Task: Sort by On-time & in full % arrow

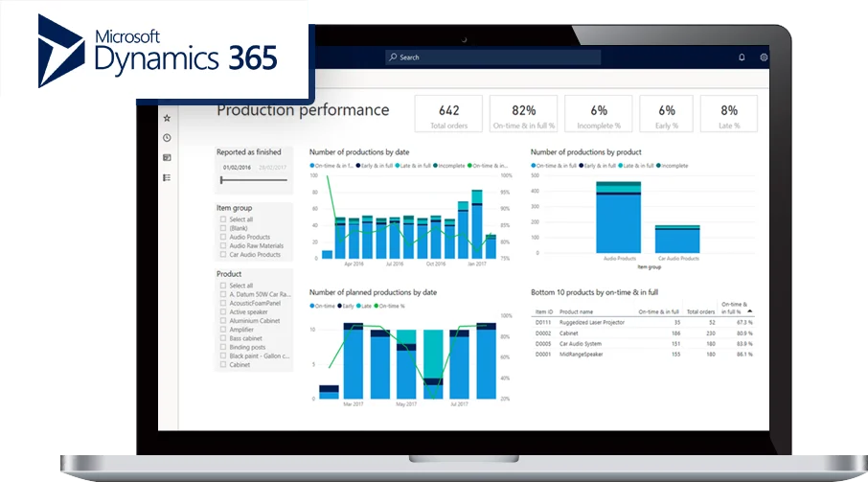Action: point(749,311)
